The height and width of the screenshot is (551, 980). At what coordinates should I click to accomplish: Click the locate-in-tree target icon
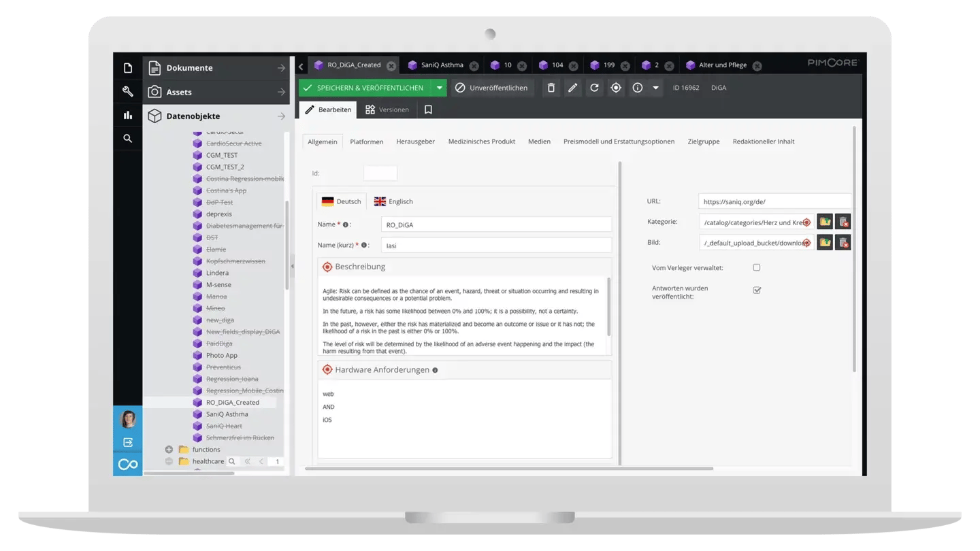point(616,87)
